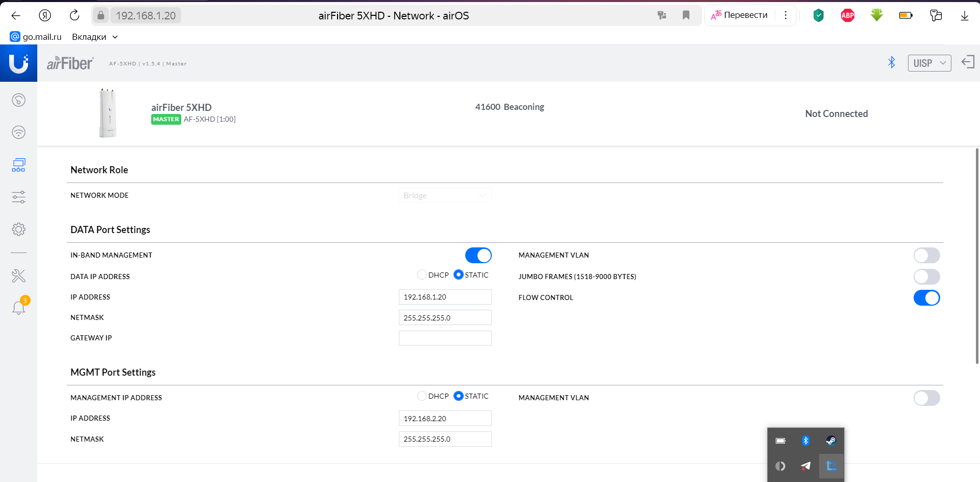Click the page vertical scrollbar
Image resolution: width=980 pixels, height=482 pixels.
tap(977, 256)
